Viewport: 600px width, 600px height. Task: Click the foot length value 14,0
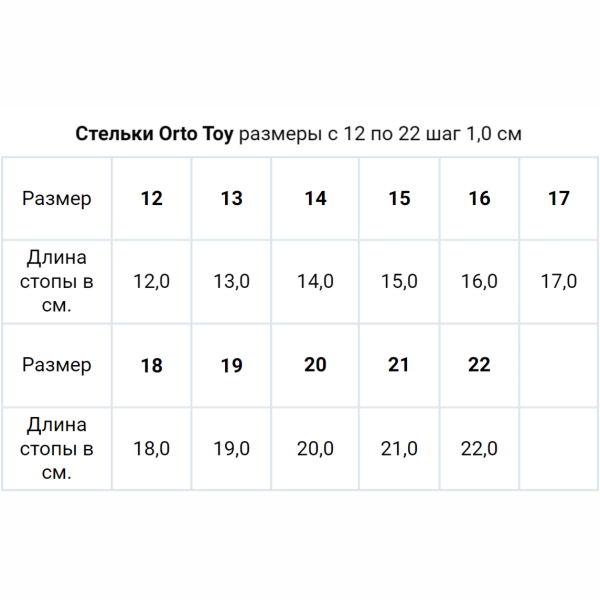tap(315, 281)
